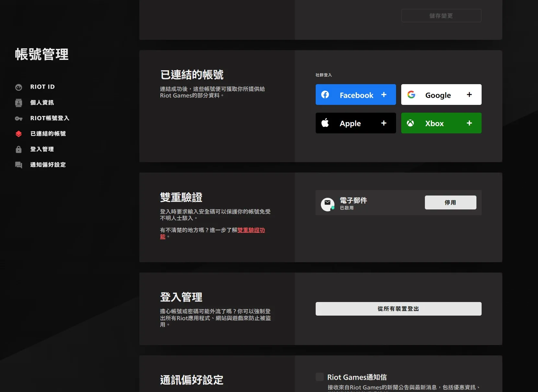This screenshot has width=538, height=392.
Task: Navigate to 登入管理 in sidebar
Action: pos(42,149)
